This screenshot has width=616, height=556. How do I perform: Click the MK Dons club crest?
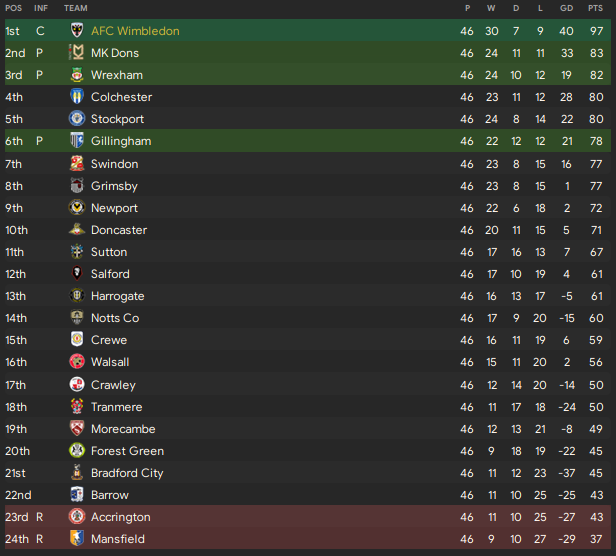[x=77, y=53]
